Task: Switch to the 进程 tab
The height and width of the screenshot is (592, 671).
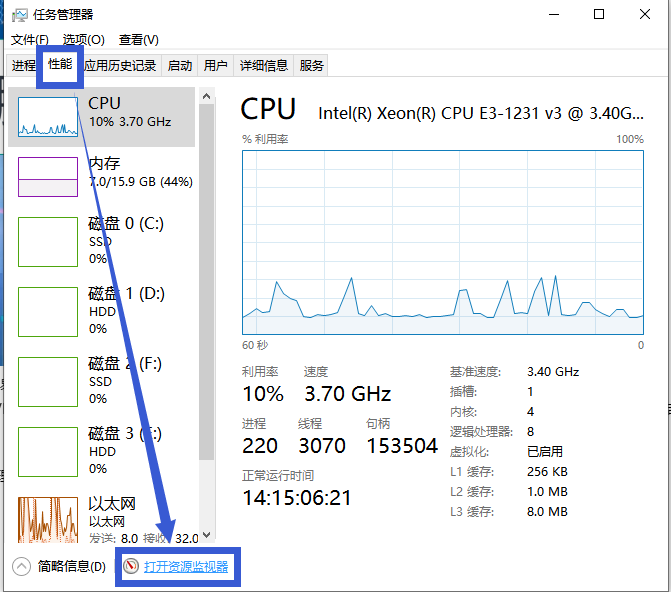Action: point(23,66)
